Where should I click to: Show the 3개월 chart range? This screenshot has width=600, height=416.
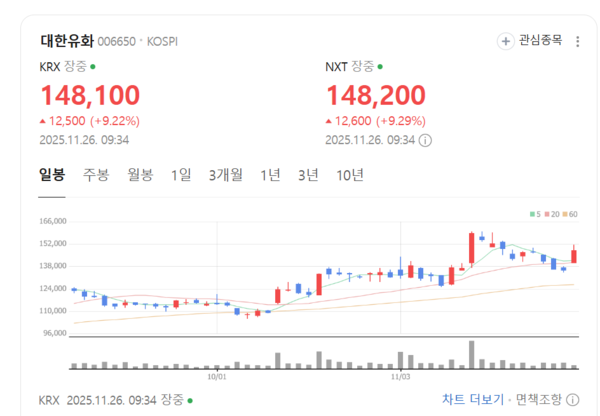(x=226, y=175)
